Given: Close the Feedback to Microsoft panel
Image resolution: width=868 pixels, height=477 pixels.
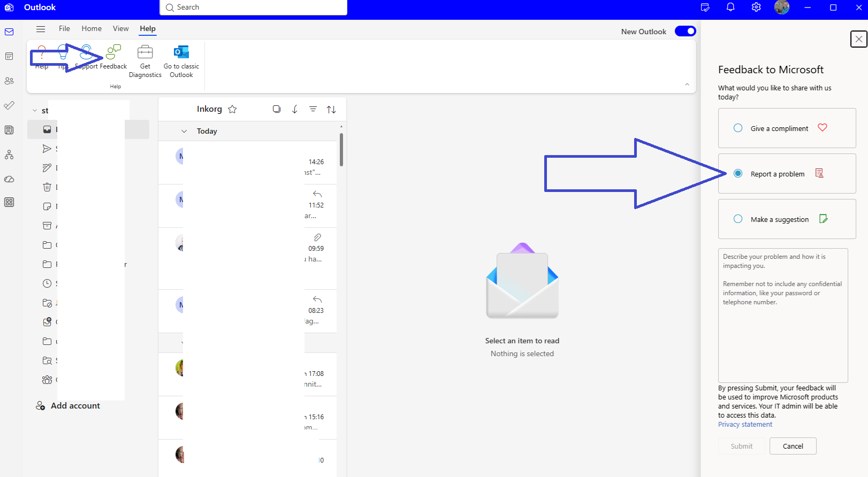Looking at the screenshot, I should pyautogui.click(x=859, y=39).
